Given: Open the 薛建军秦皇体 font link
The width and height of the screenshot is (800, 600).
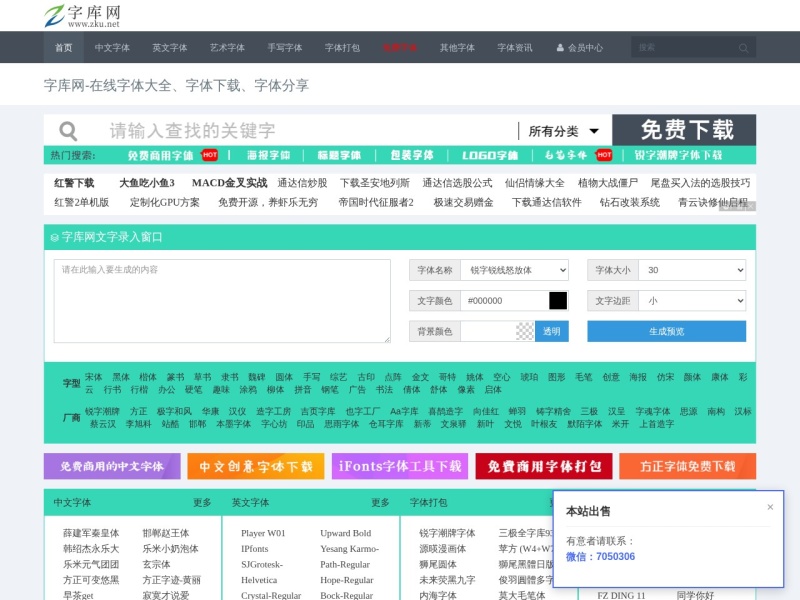Looking at the screenshot, I should tap(91, 533).
